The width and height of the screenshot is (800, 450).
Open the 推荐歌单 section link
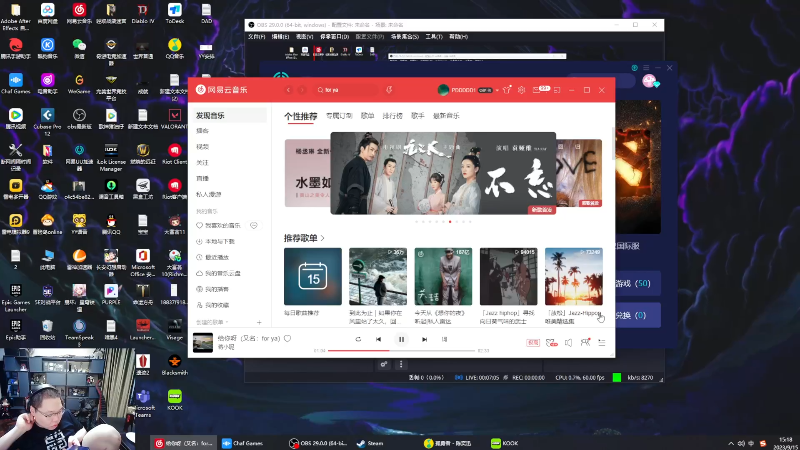click(304, 238)
